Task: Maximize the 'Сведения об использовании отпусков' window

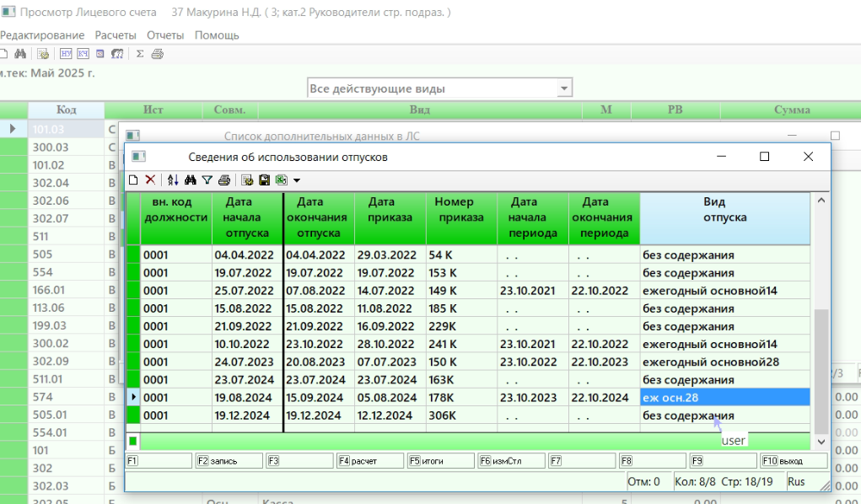Action: tap(764, 157)
